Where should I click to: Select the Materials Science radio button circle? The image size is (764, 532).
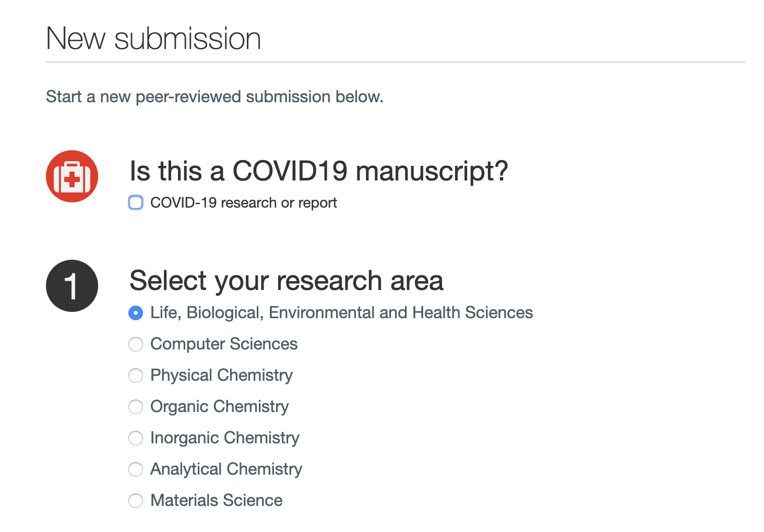[136, 501]
